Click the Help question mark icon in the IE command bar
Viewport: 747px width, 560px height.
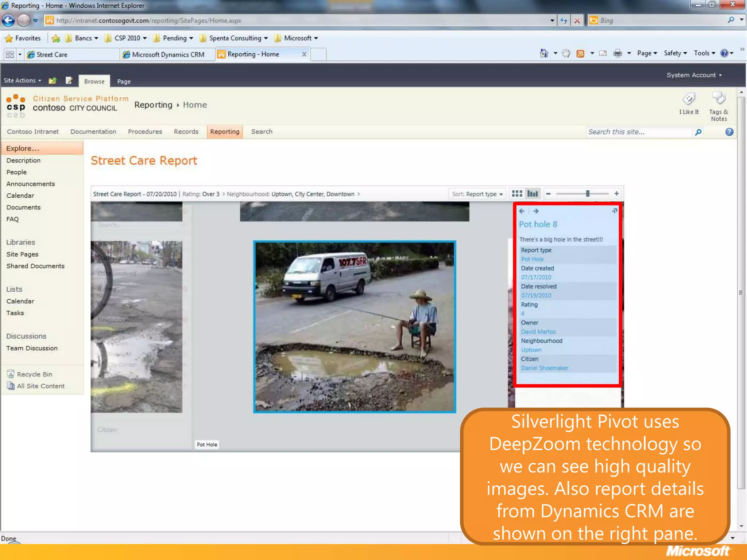(x=724, y=53)
